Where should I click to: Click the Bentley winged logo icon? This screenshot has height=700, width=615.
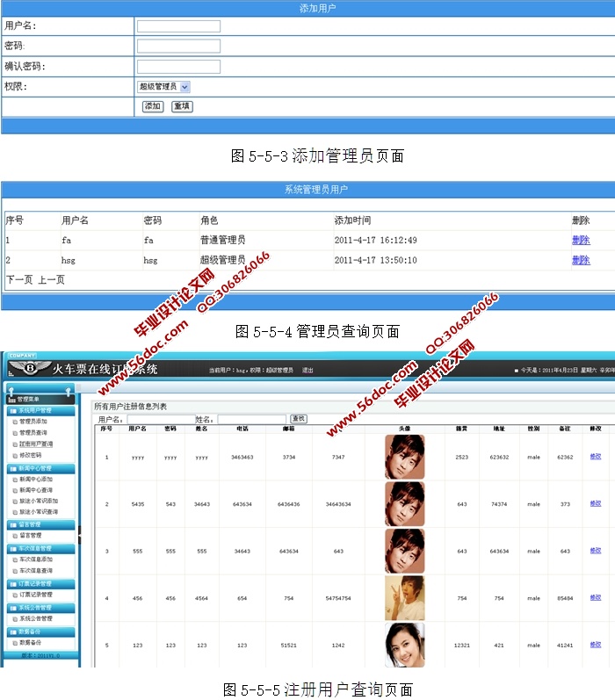[30, 368]
